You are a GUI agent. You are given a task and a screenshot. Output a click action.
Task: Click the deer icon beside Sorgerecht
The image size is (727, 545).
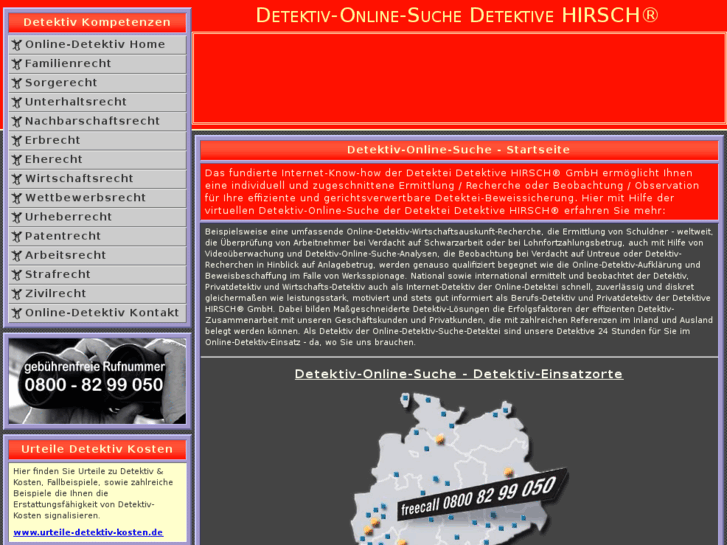(x=17, y=83)
